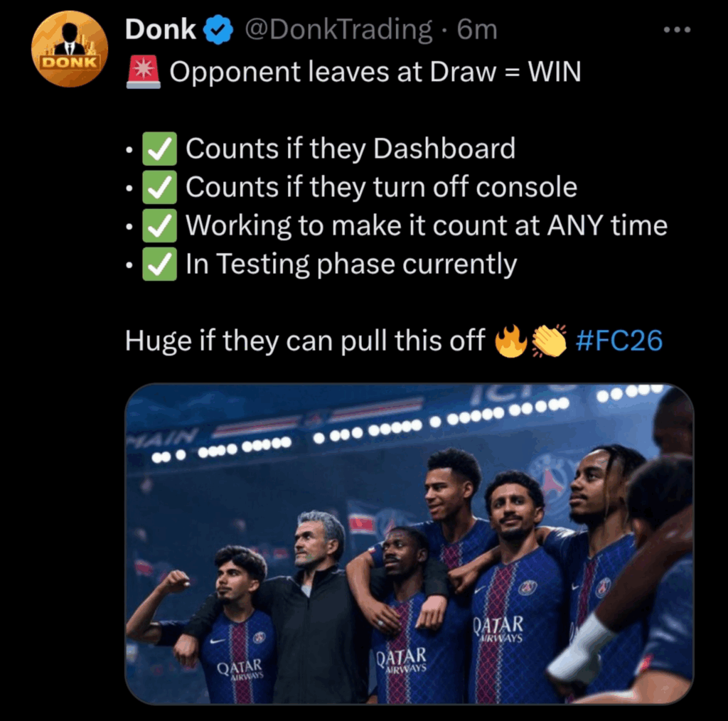This screenshot has width=728, height=721.
Task: Click the red siren emoji
Action: coord(144,73)
